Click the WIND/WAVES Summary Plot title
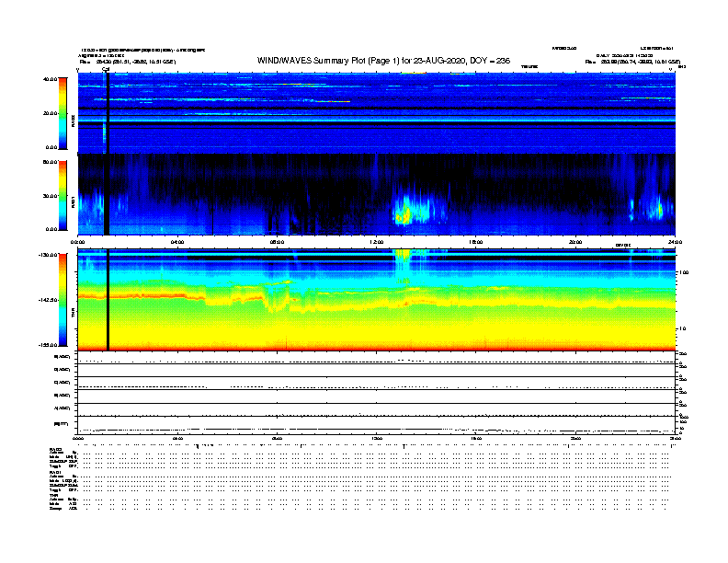Viewport: 728px width, 563px height. (x=383, y=61)
